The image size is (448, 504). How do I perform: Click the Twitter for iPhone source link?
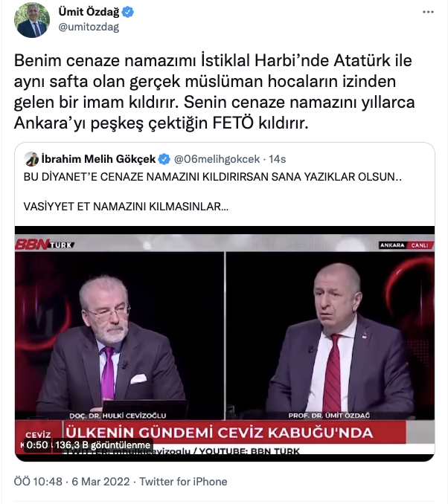pyautogui.click(x=183, y=482)
